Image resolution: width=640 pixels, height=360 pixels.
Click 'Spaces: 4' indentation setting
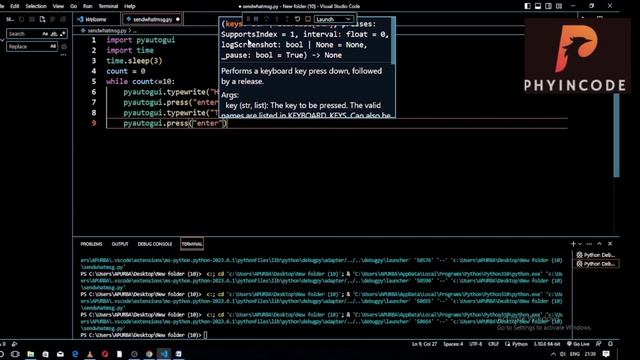(453, 344)
